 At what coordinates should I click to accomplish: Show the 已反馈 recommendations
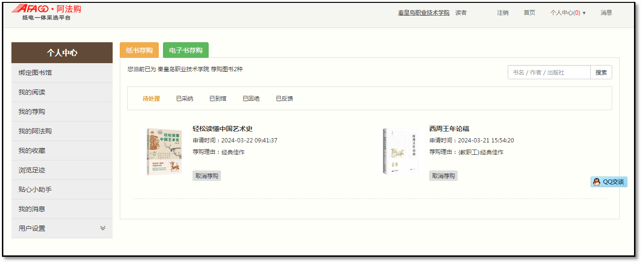(284, 99)
